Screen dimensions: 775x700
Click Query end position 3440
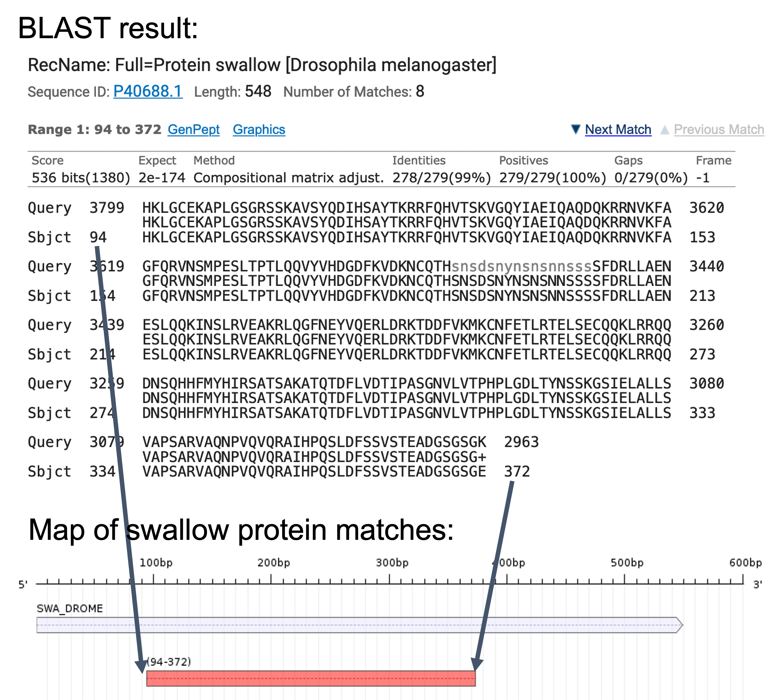tap(706, 266)
